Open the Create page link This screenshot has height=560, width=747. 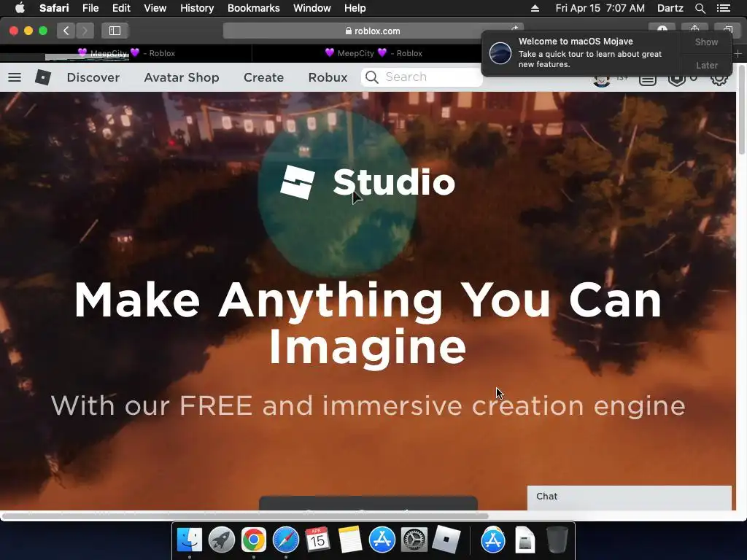click(263, 77)
